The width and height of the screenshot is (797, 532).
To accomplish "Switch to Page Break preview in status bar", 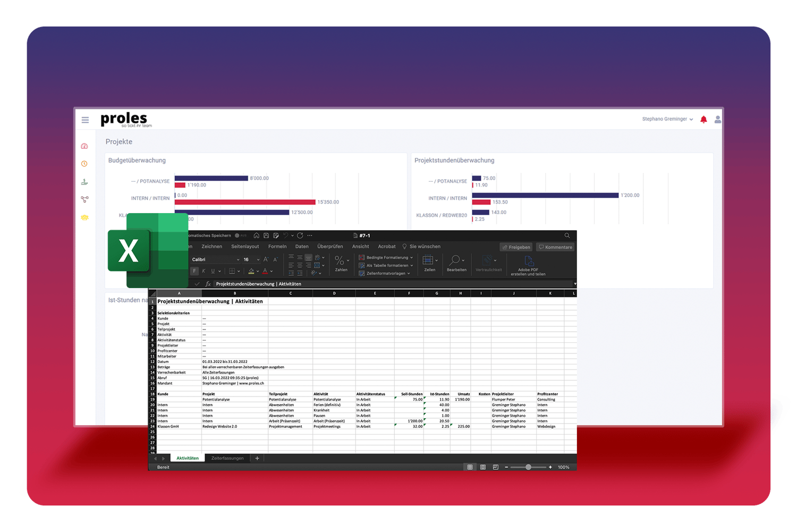I will tap(496, 467).
